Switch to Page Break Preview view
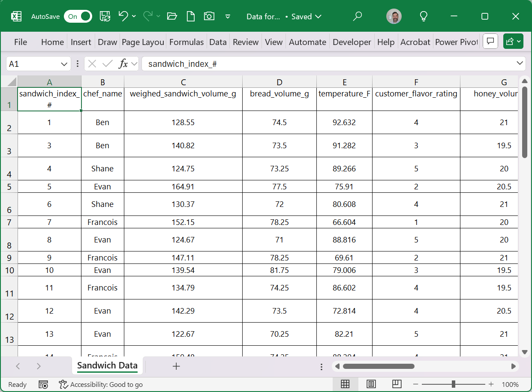The height and width of the screenshot is (392, 532). pos(397,384)
